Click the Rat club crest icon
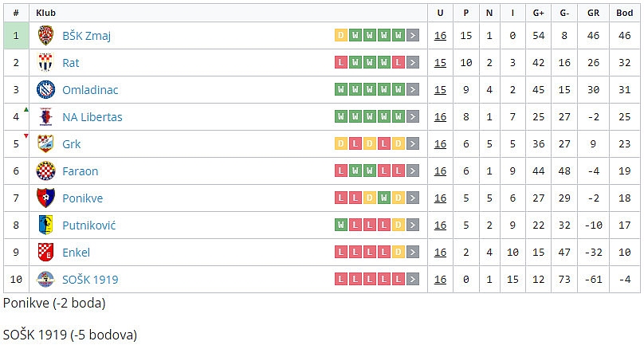Image resolution: width=644 pixels, height=345 pixels. tap(45, 62)
